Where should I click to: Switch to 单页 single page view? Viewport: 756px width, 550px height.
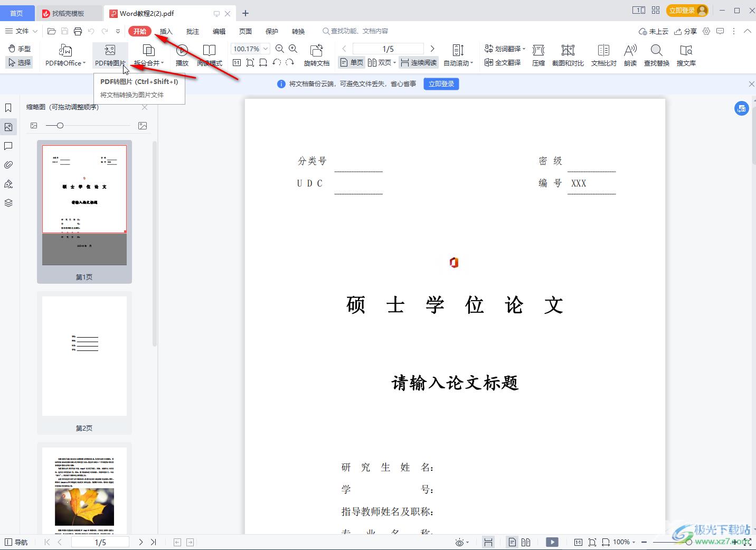click(352, 62)
